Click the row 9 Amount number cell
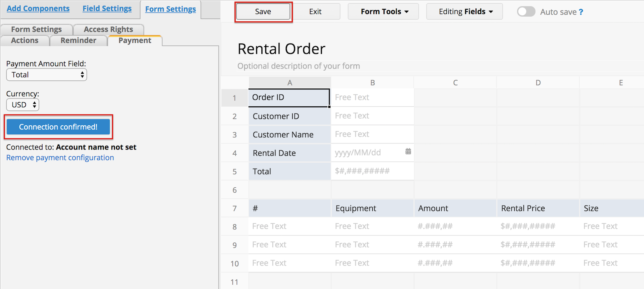 click(455, 245)
